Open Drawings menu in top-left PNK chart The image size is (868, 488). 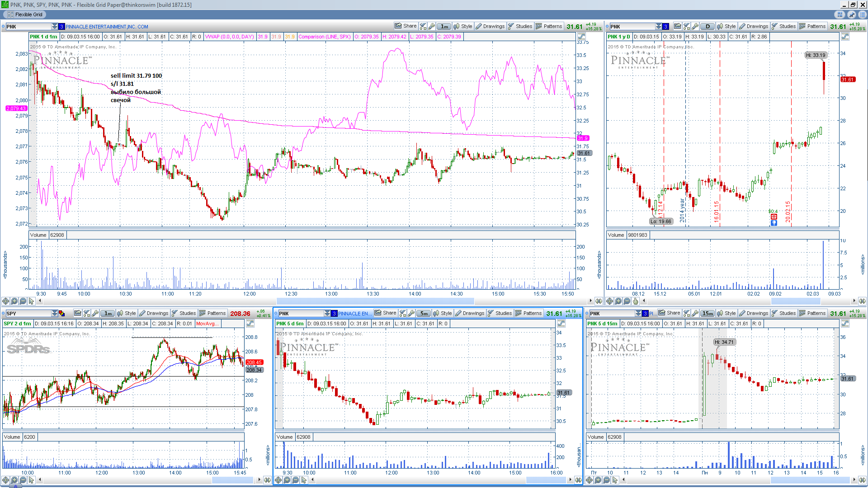coord(490,26)
